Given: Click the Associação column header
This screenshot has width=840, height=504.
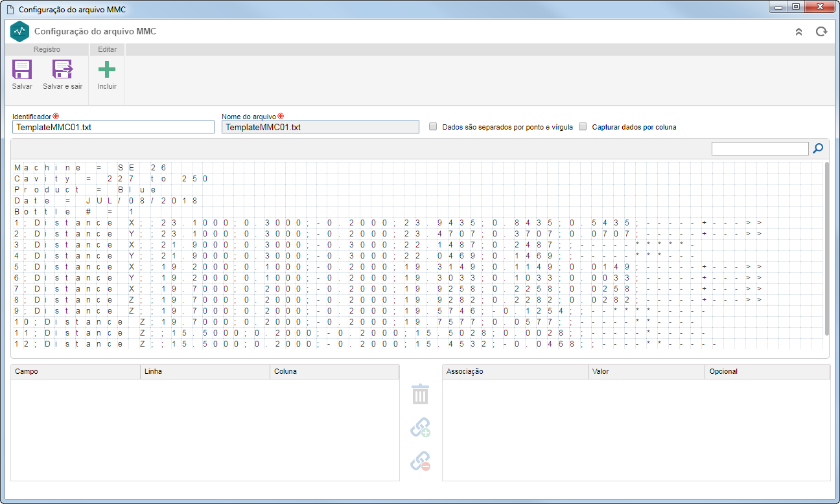Looking at the screenshot, I should [x=515, y=372].
